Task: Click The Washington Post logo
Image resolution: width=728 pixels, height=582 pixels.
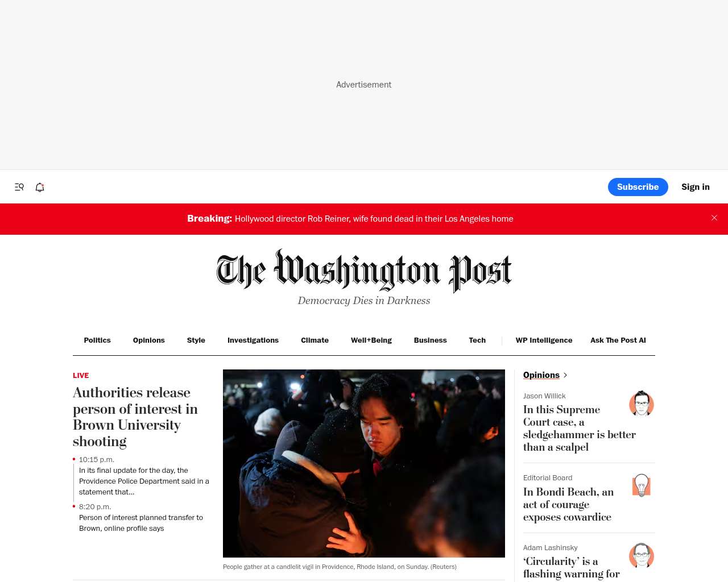Action: click(x=364, y=271)
